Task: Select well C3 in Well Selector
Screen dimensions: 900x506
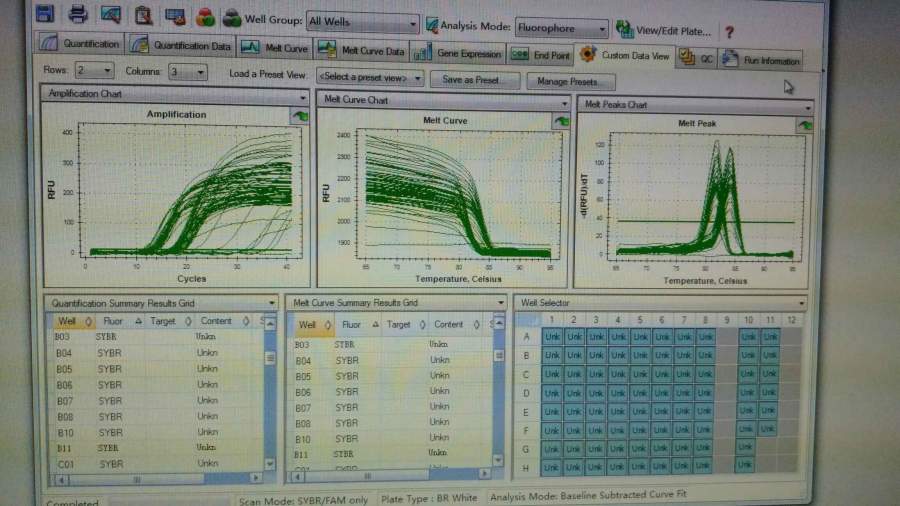Action: click(x=596, y=375)
